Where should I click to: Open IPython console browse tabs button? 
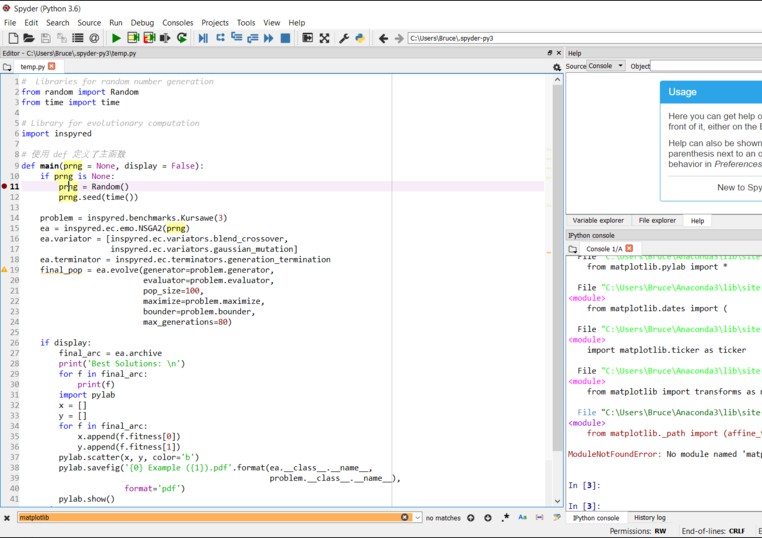coord(573,249)
